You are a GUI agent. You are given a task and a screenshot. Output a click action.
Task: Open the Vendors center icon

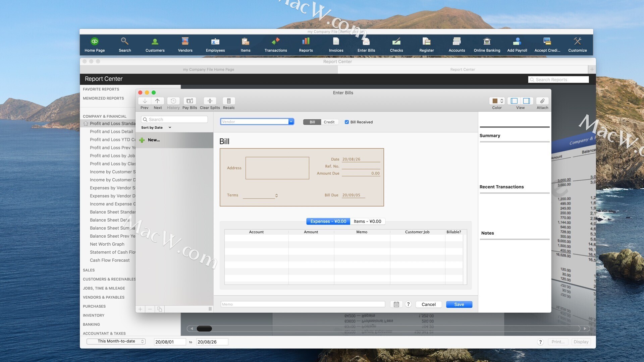pos(185,45)
